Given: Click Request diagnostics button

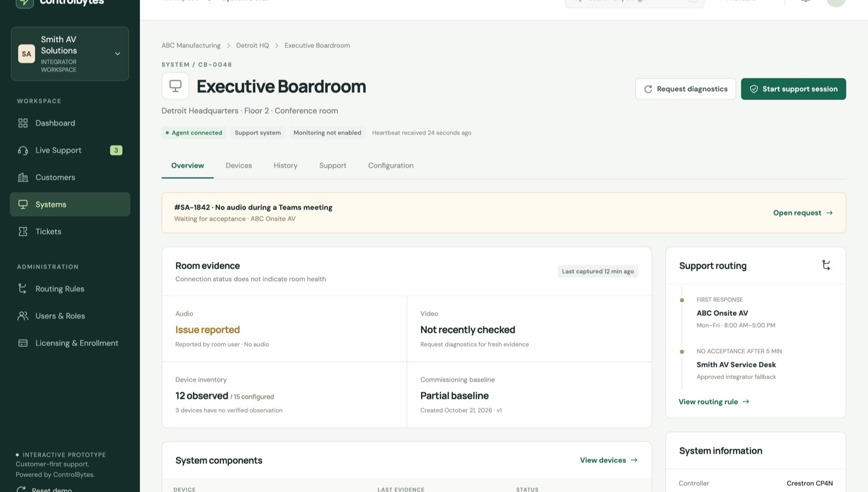Looking at the screenshot, I should point(686,89).
